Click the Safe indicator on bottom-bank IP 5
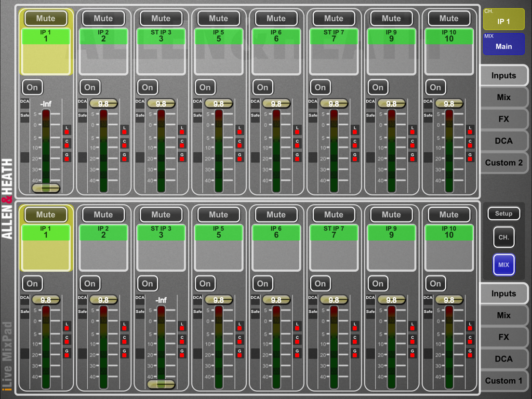This screenshot has height=399, width=532. coord(198,313)
